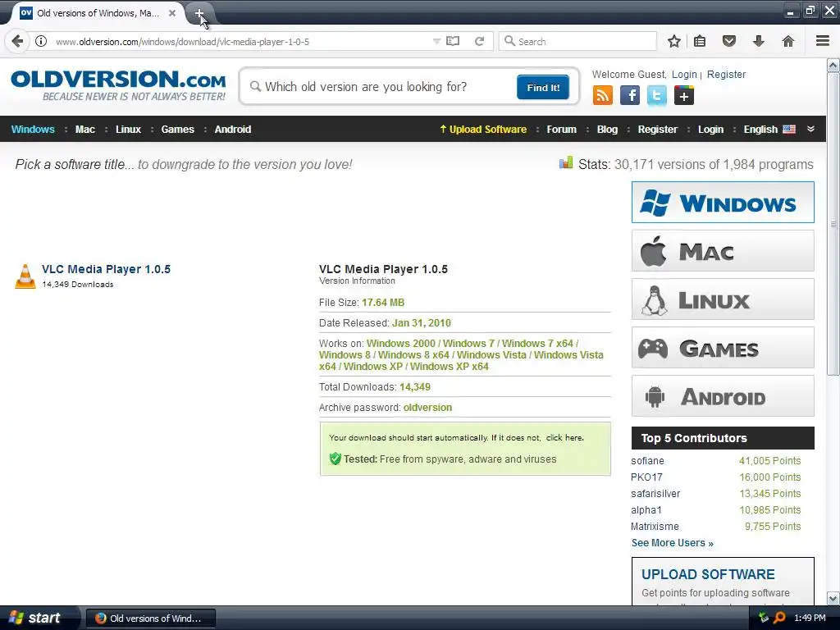840x630 pixels.
Task: Click the page scrollbar up arrow
Action: coord(833,66)
